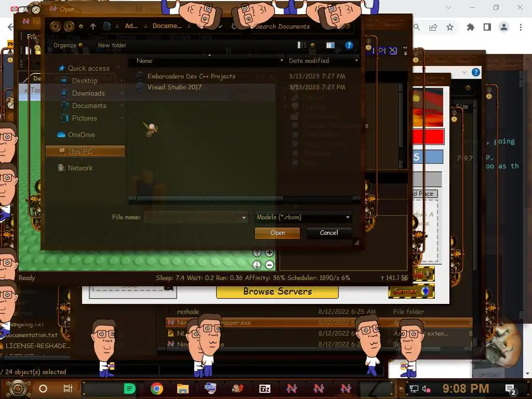
Task: Select Desktop in the navigation pane
Action: tap(85, 81)
